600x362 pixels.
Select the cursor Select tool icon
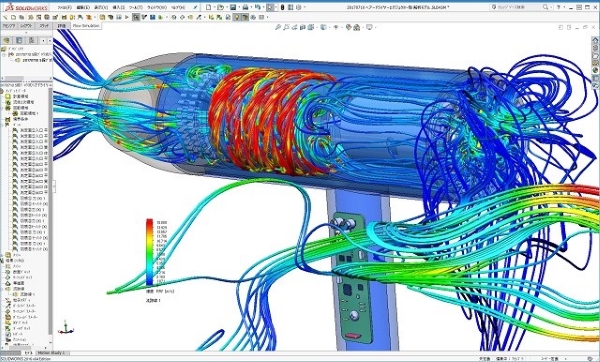[x=270, y=7]
